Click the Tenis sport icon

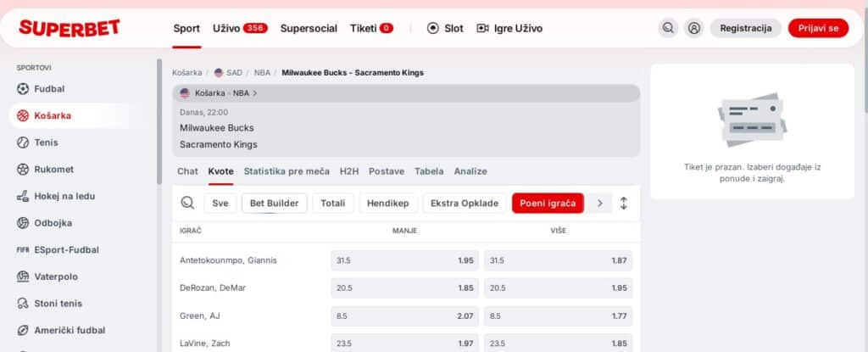coord(23,142)
